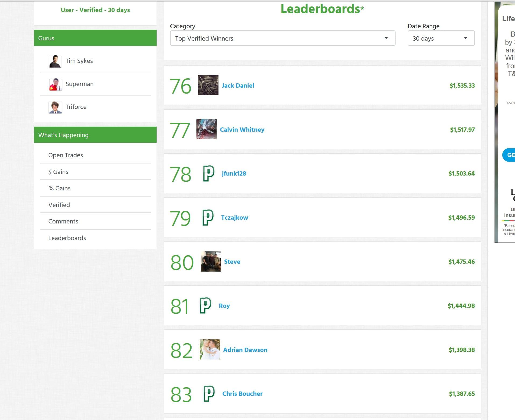Click jfunk128's default P avatar icon
Screen dimensions: 515x420
pyautogui.click(x=209, y=173)
